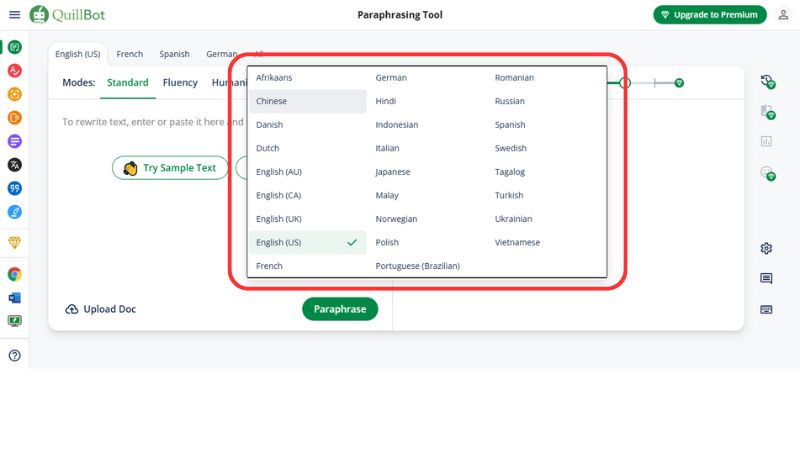Choose Dutch from the language list
The height and width of the screenshot is (450, 800).
pyautogui.click(x=308, y=148)
